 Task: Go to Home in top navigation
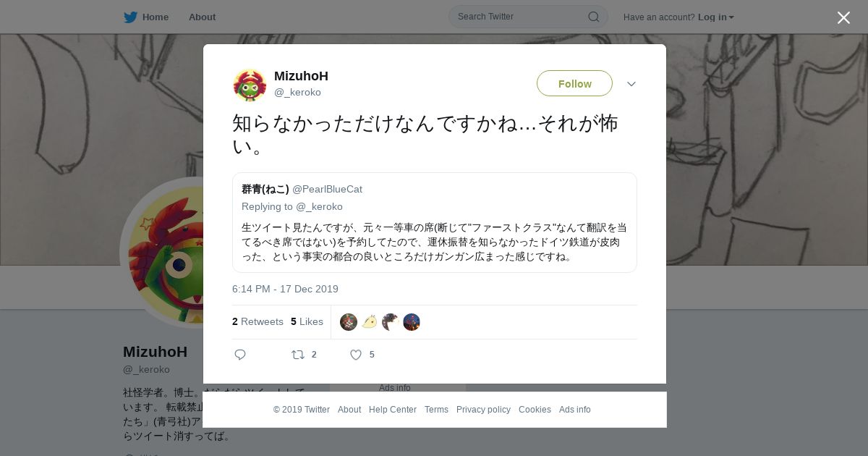point(156,17)
